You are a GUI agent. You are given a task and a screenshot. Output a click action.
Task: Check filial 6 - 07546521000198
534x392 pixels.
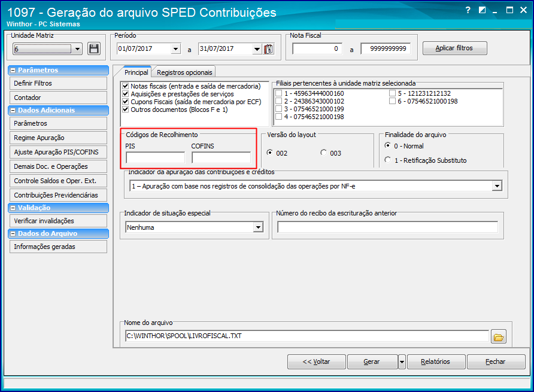pos(392,101)
